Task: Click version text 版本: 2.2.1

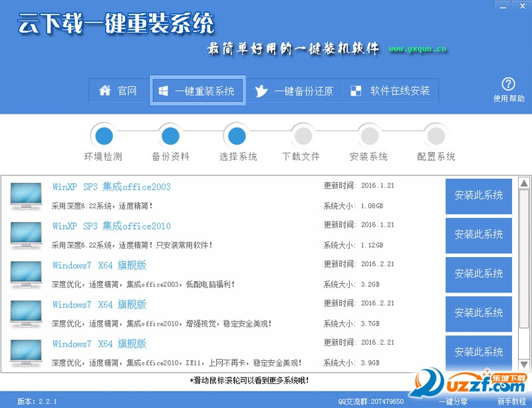Action: (37, 401)
